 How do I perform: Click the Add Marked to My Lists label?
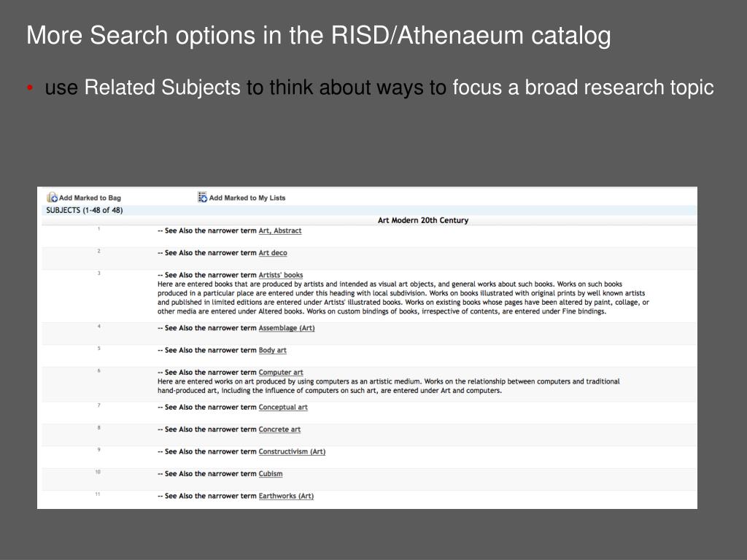point(247,198)
